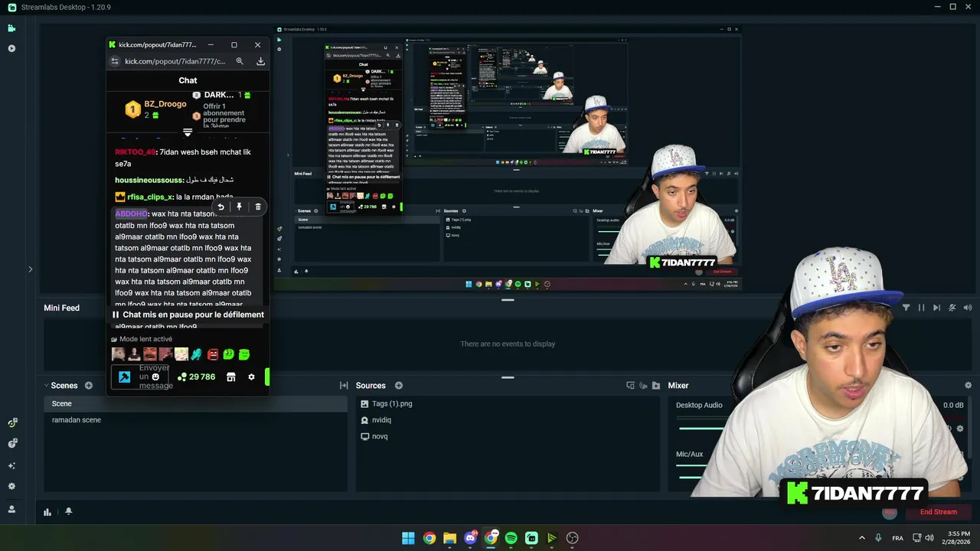Open RIKTOO_49 username in chat
The height and width of the screenshot is (551, 980).
(136, 152)
